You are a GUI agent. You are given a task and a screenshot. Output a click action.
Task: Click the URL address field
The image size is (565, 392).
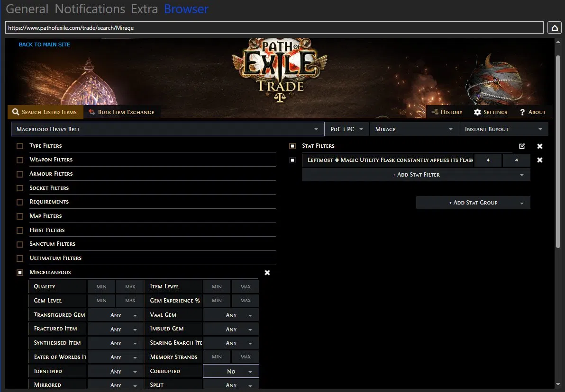tap(274, 28)
